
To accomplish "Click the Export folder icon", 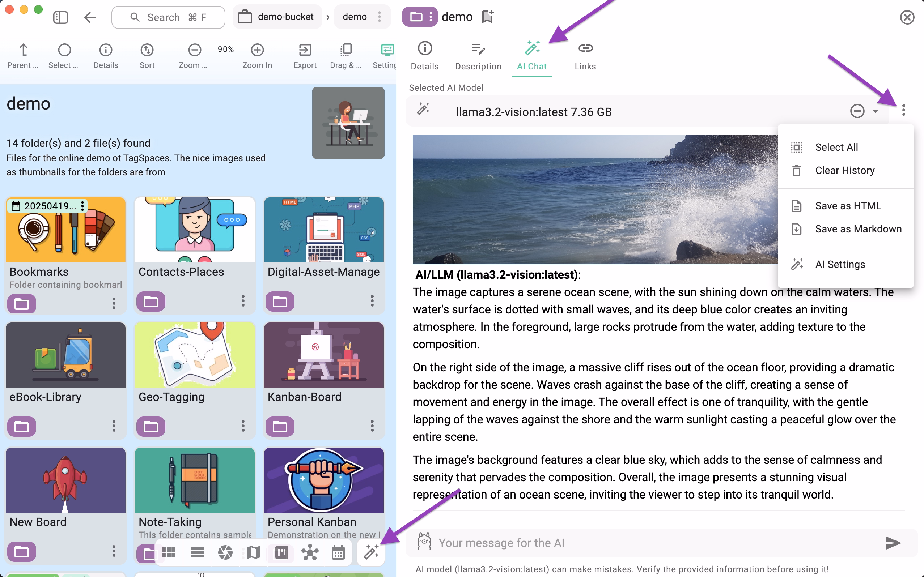I will pos(304,55).
